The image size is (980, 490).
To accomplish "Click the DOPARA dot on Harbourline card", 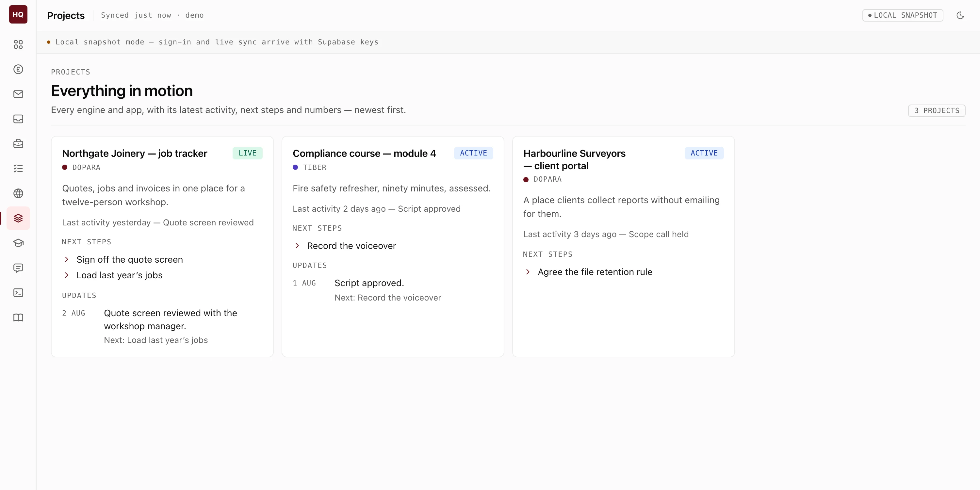I will pyautogui.click(x=526, y=179).
